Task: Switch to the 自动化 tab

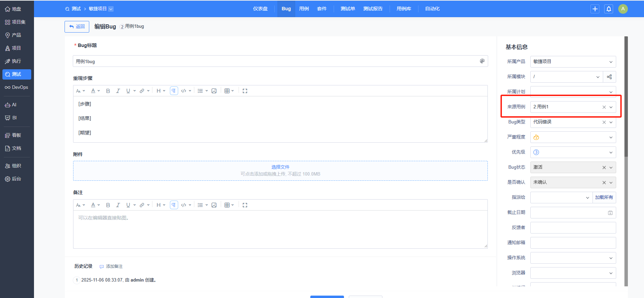Action: [x=432, y=9]
